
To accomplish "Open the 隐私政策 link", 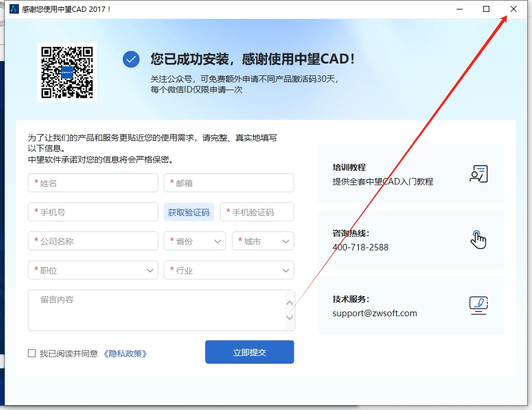I will 125,354.
